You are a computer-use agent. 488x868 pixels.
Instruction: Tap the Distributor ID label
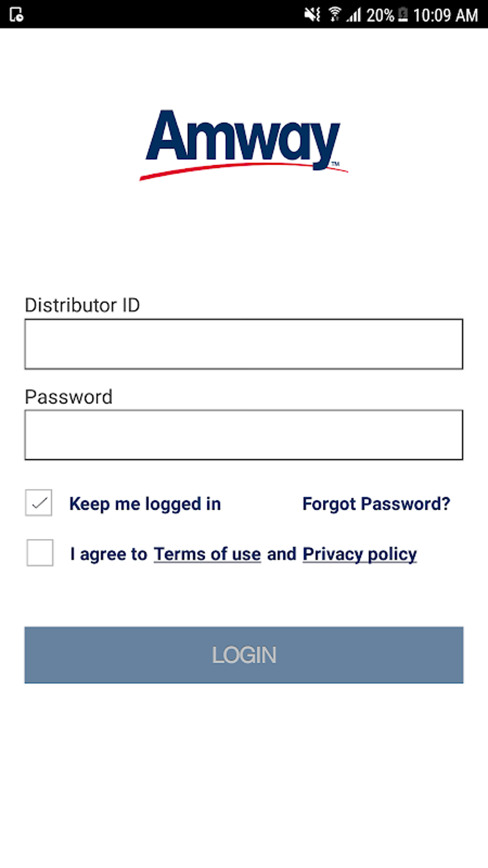point(82,305)
